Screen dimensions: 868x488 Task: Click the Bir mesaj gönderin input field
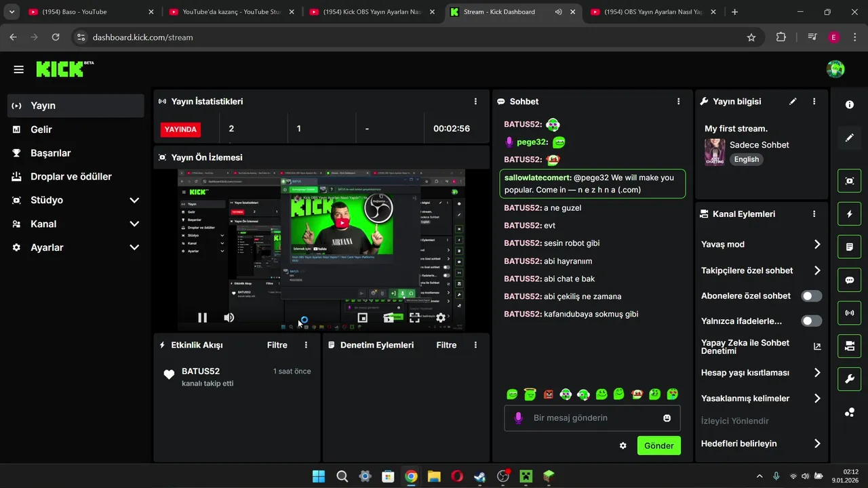click(592, 418)
